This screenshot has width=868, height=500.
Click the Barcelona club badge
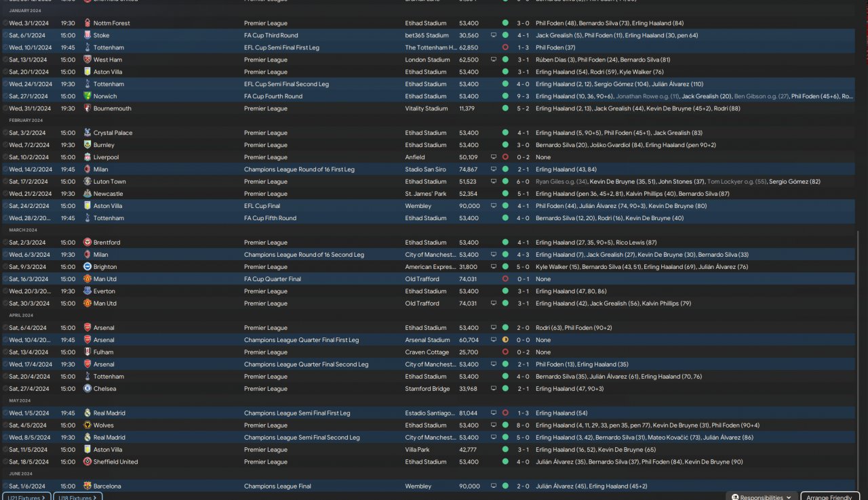pyautogui.click(x=87, y=486)
